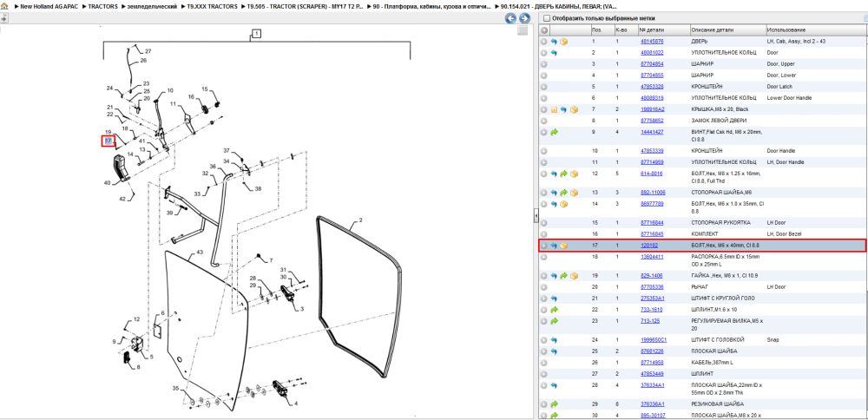868x420 pixels.
Task: Click the package box icon in row 1
Action: click(x=563, y=42)
